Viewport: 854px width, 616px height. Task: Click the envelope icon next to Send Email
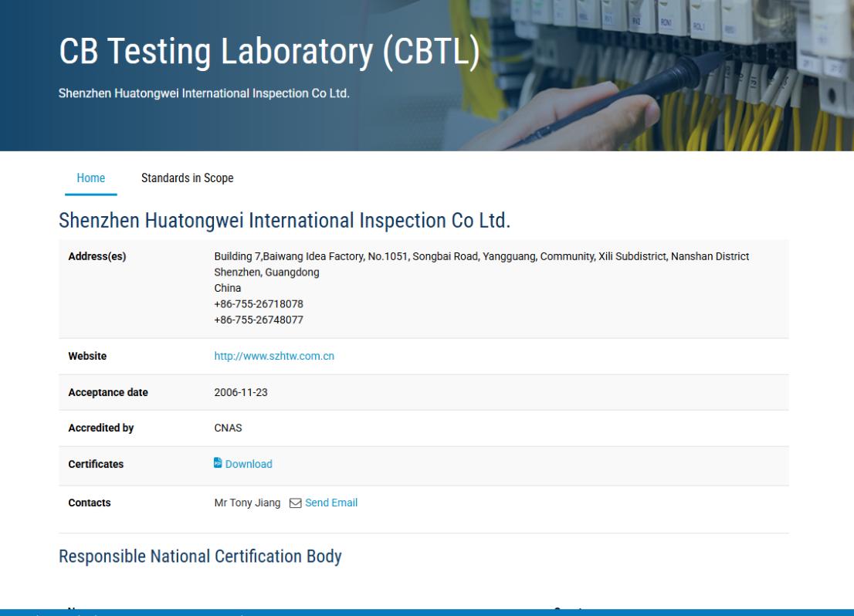tap(295, 503)
